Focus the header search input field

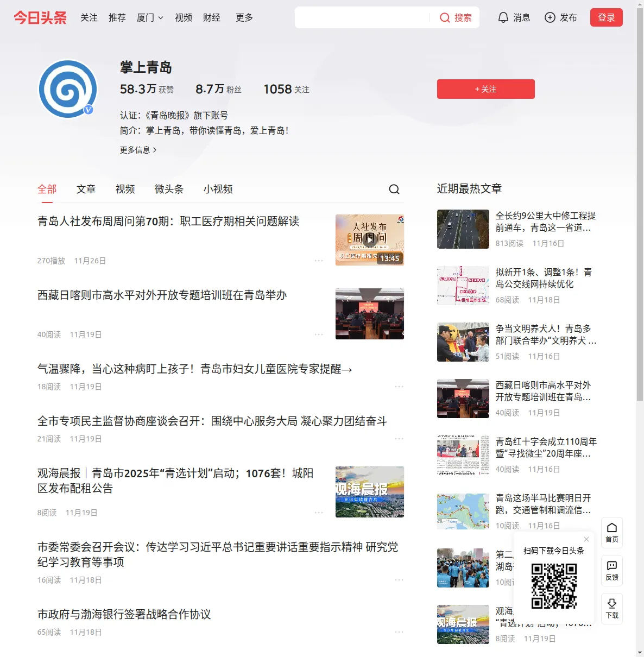(362, 17)
